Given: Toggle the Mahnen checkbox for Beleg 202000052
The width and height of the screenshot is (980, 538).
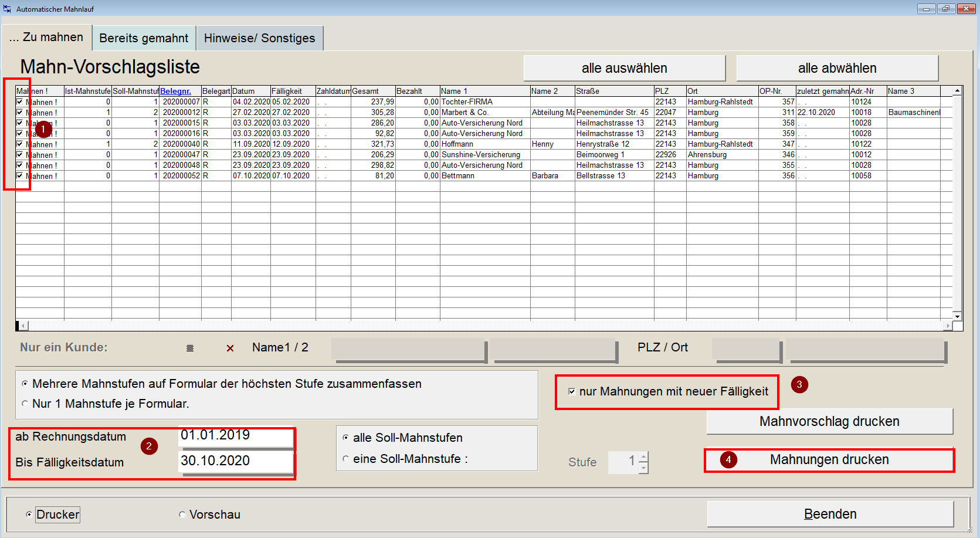Looking at the screenshot, I should [x=20, y=176].
